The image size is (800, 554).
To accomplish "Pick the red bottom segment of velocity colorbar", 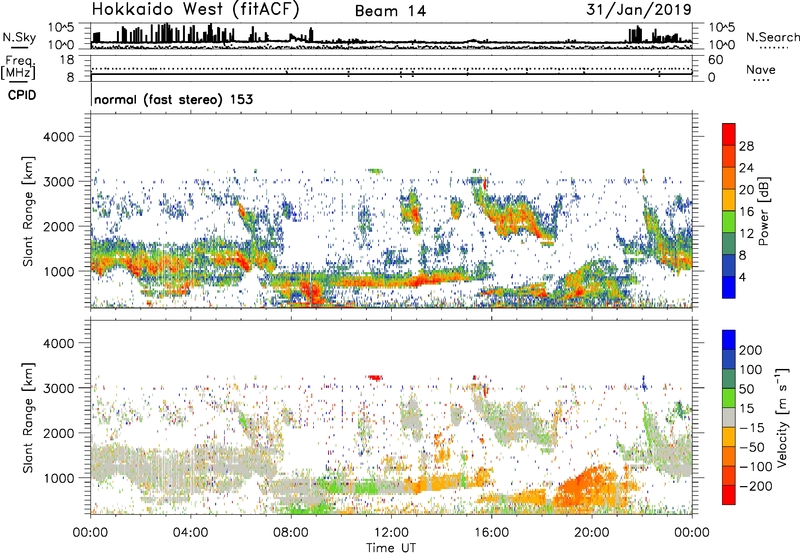I will click(x=729, y=495).
